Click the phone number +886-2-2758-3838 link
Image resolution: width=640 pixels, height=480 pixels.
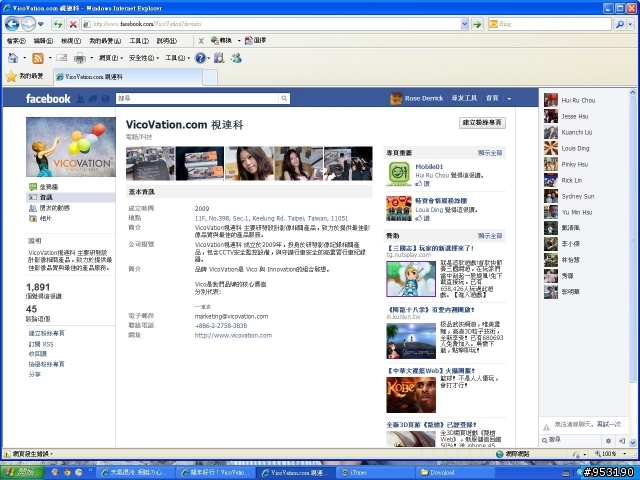(x=221, y=326)
